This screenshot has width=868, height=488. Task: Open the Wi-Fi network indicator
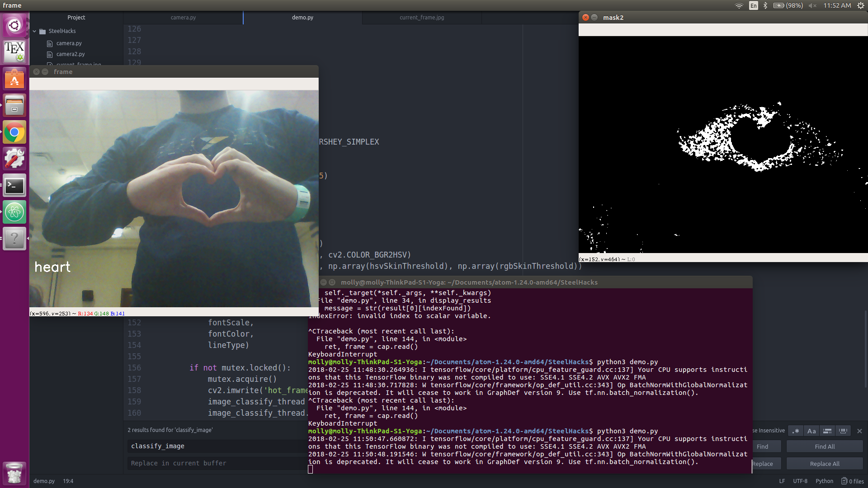pyautogui.click(x=739, y=5)
